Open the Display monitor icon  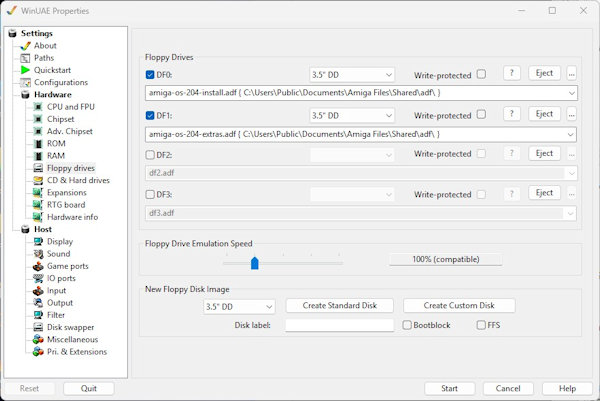pos(38,242)
